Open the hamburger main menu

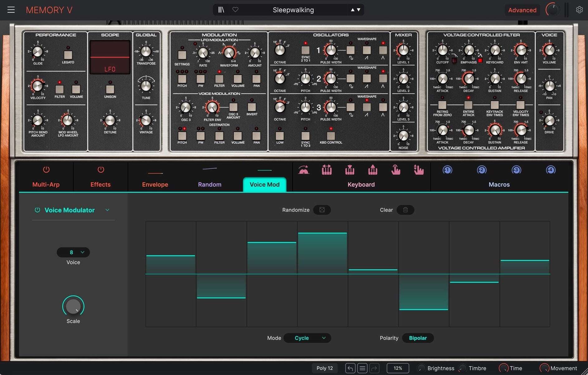coord(11,10)
